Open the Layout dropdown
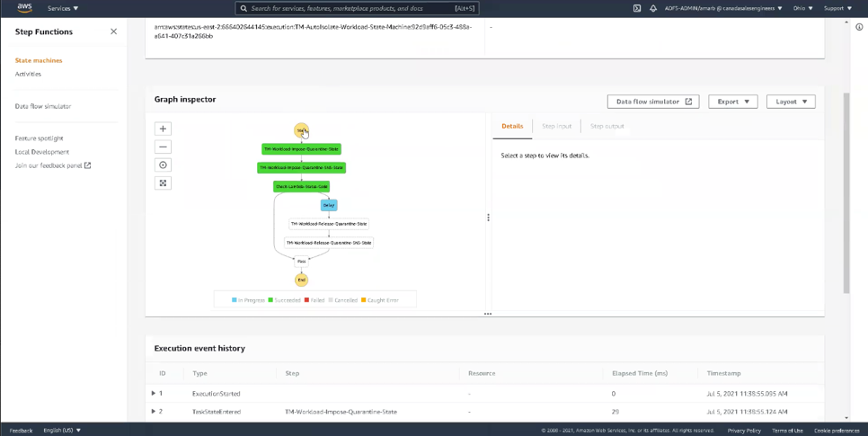Screen dimensions: 868x436 [790, 102]
